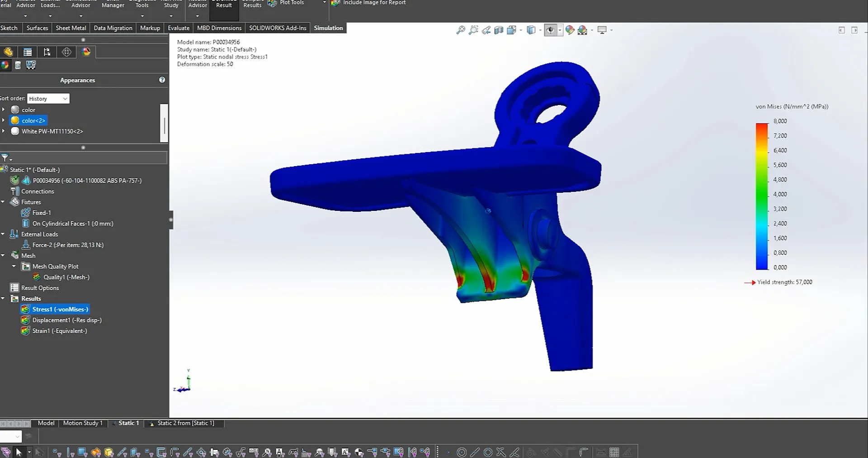Open Appearances help question mark
The height and width of the screenshot is (458, 868).
162,80
